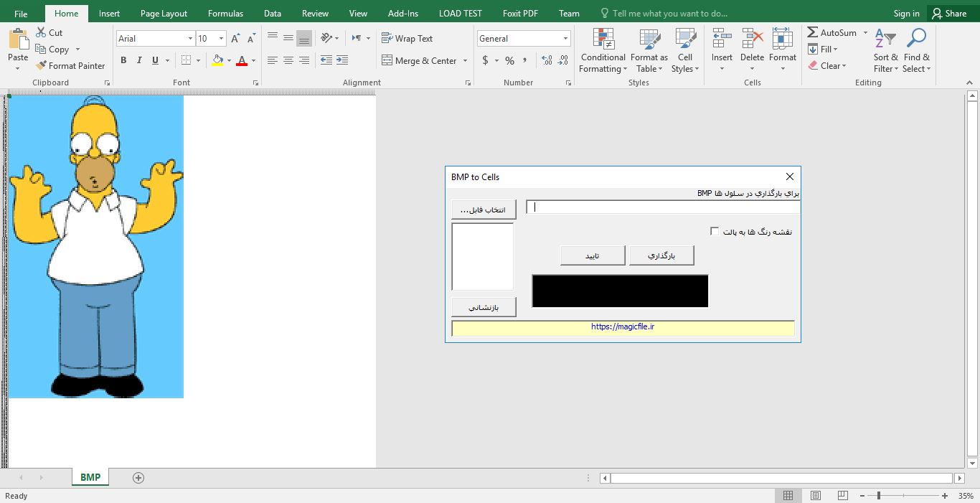
Task: Open Cell Styles gallery
Action: click(x=685, y=50)
